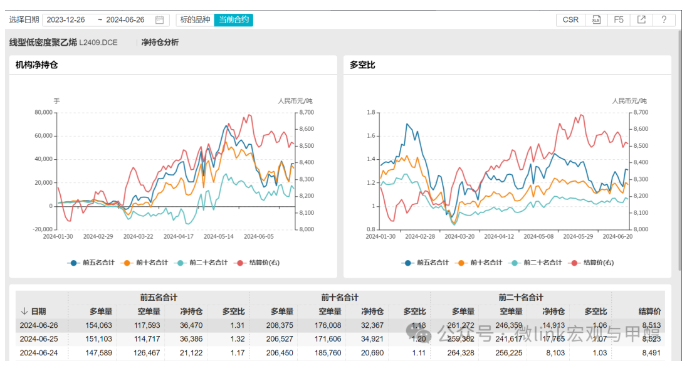
Task: Open the end date field 2024-06-26
Action: coord(125,20)
